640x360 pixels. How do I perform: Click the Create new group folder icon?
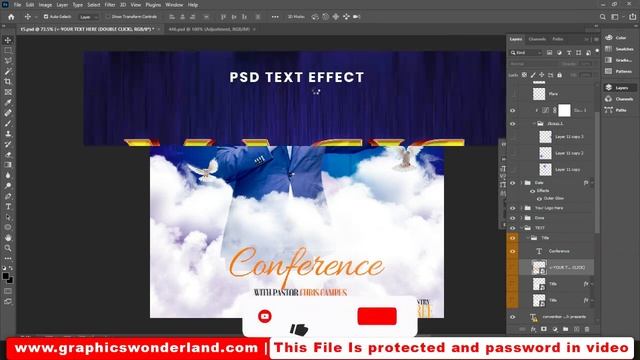(565, 329)
